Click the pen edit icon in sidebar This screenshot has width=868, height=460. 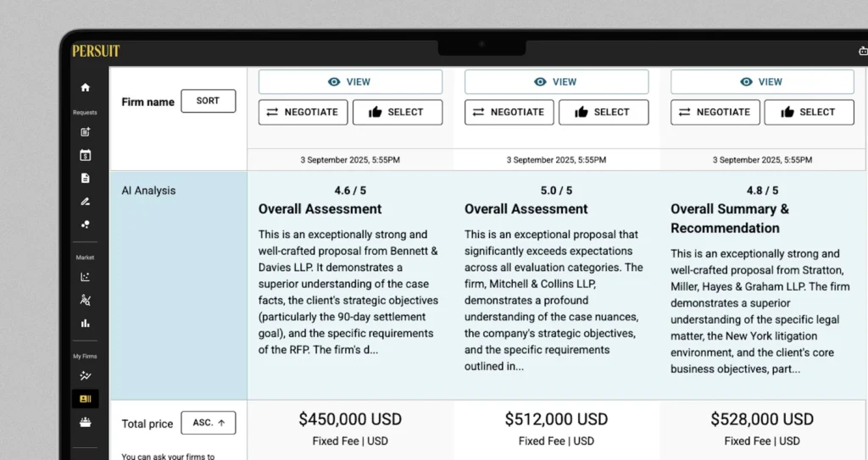85,202
